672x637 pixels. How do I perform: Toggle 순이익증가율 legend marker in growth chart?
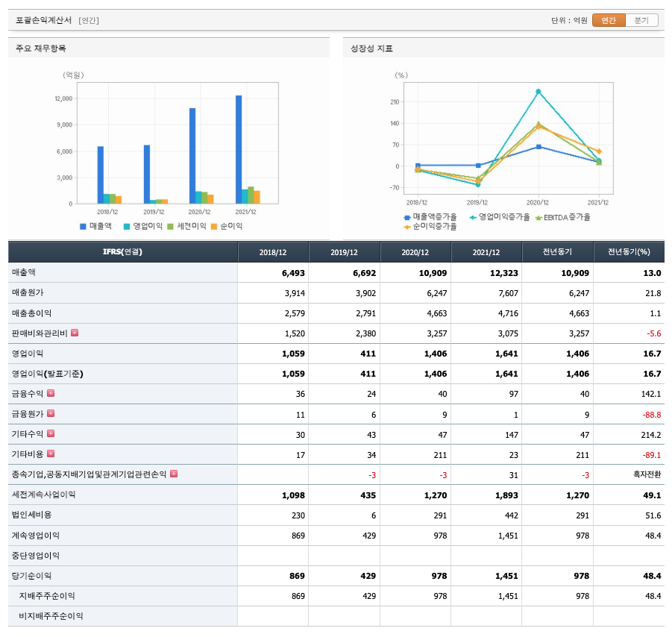[x=407, y=227]
